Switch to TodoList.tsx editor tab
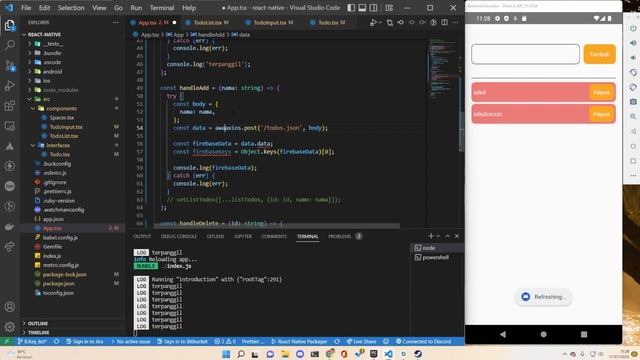 [207, 22]
